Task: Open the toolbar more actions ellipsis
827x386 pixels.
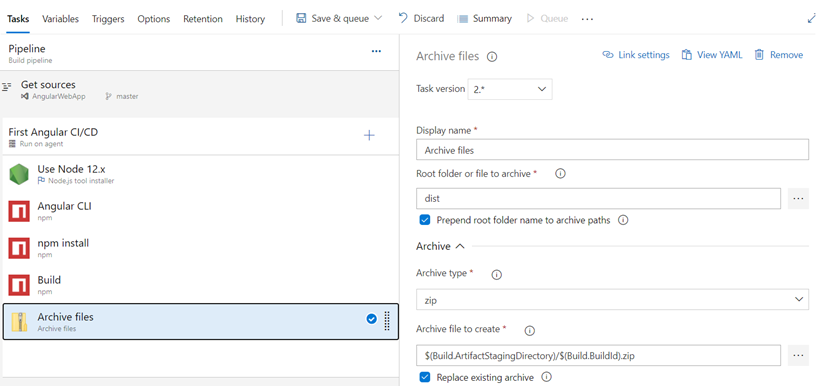Action: [587, 19]
